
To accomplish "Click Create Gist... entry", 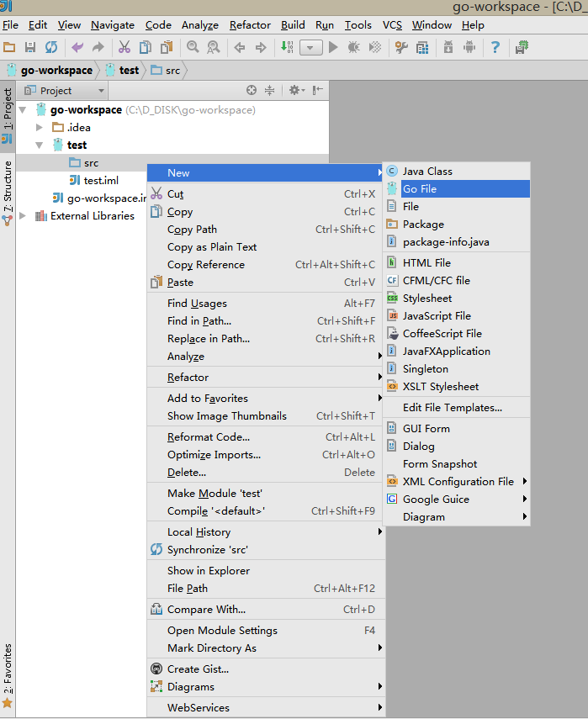I will click(266, 669).
